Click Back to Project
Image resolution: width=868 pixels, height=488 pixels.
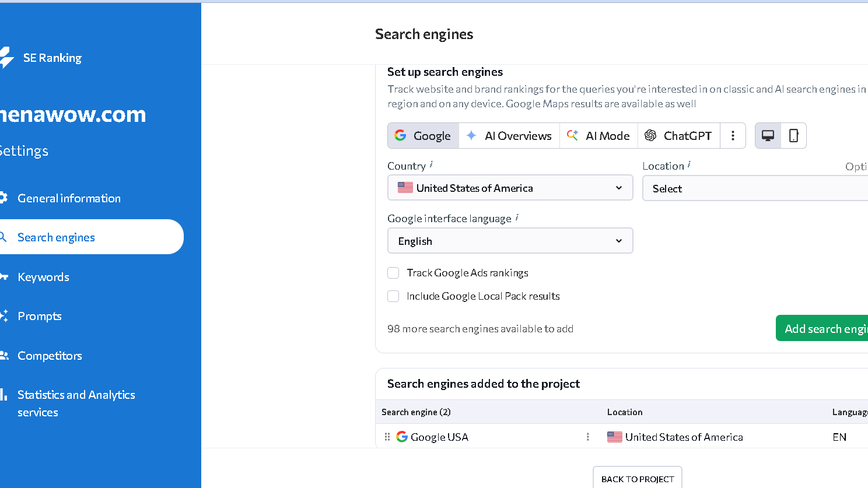(637, 479)
